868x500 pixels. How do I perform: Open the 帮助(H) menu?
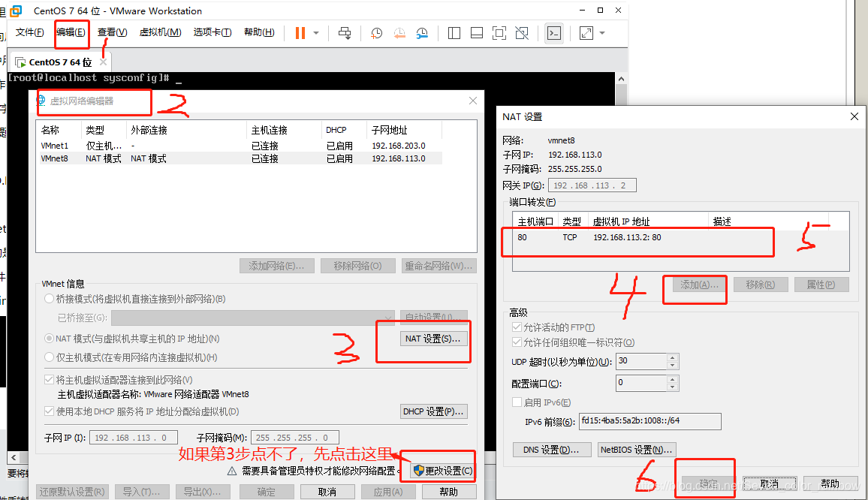tap(259, 32)
